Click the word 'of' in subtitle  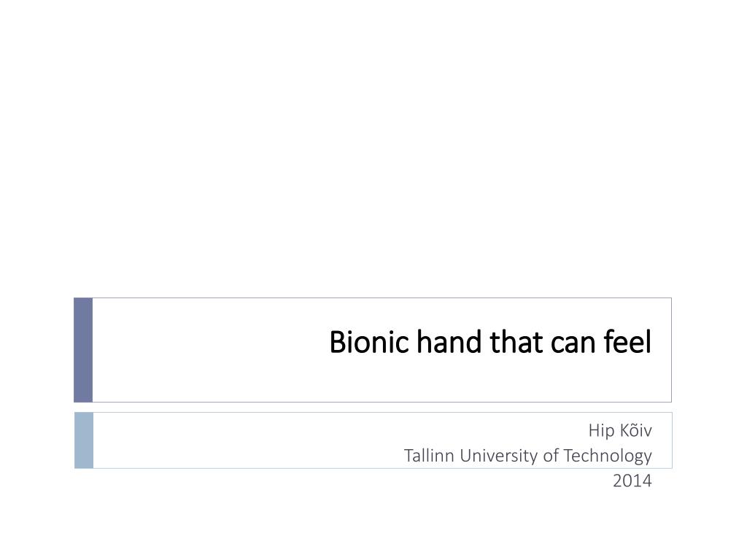(x=551, y=456)
